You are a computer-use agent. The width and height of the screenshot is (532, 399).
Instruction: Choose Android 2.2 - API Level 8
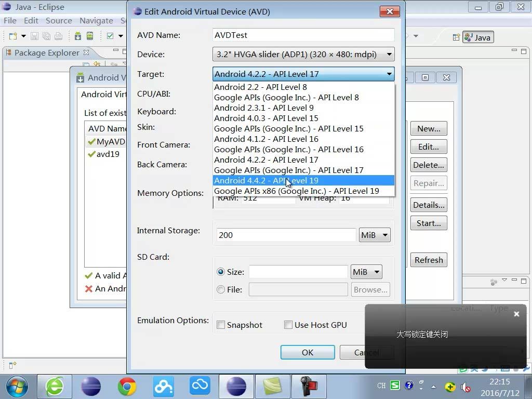pyautogui.click(x=303, y=87)
